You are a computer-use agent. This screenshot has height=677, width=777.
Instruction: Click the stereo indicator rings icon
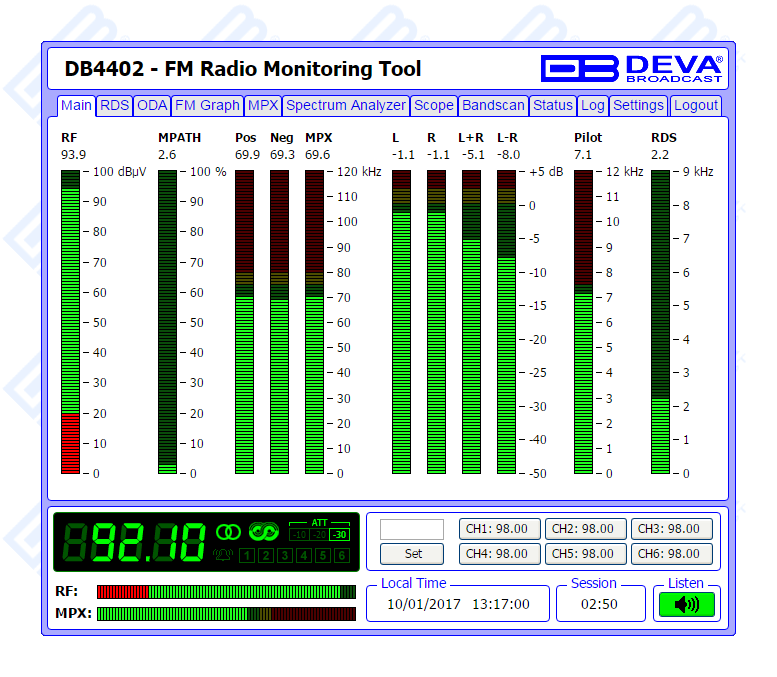(230, 531)
